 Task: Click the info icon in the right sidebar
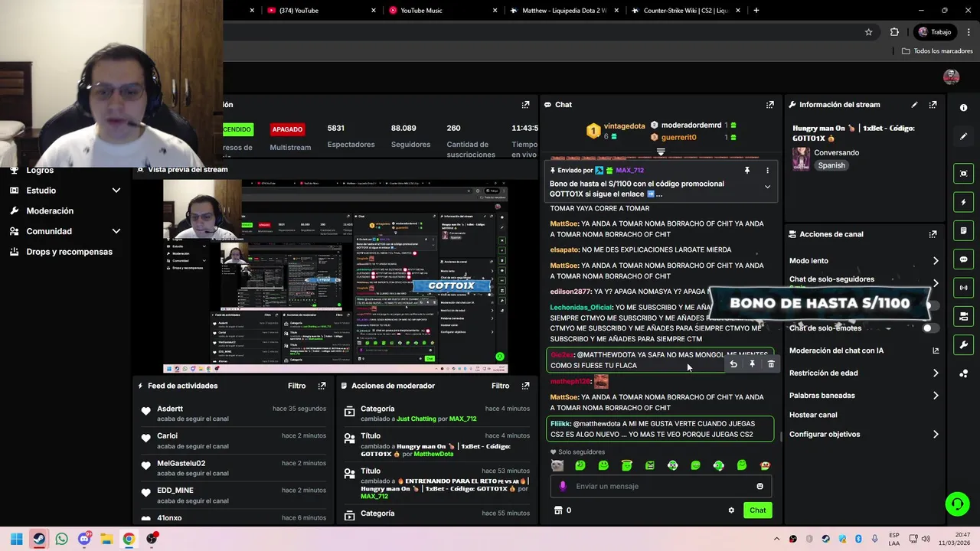tap(963, 108)
